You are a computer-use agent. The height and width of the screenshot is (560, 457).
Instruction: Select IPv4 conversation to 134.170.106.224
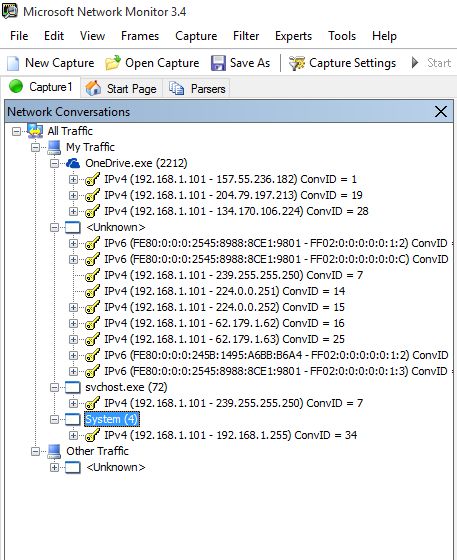pos(236,211)
